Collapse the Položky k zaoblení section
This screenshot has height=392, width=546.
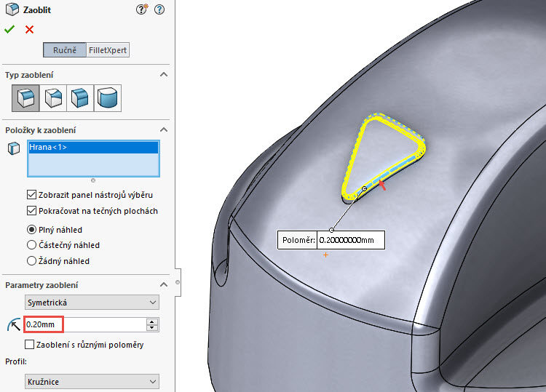(x=164, y=129)
